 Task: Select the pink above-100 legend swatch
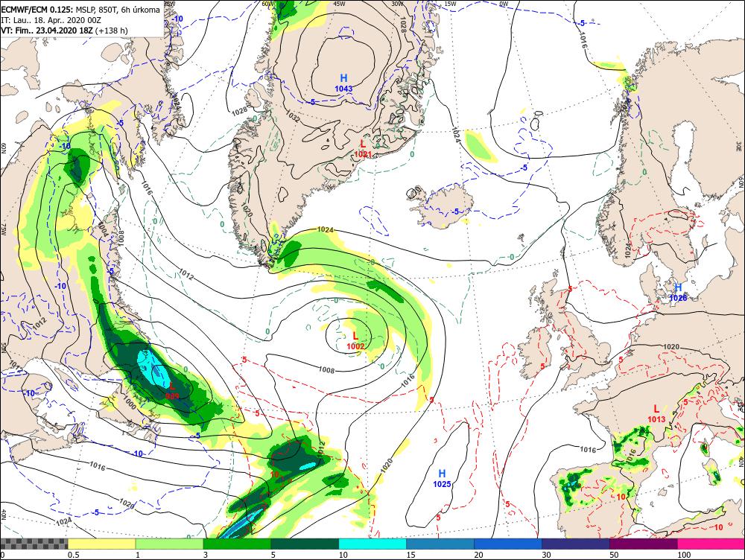(x=711, y=544)
